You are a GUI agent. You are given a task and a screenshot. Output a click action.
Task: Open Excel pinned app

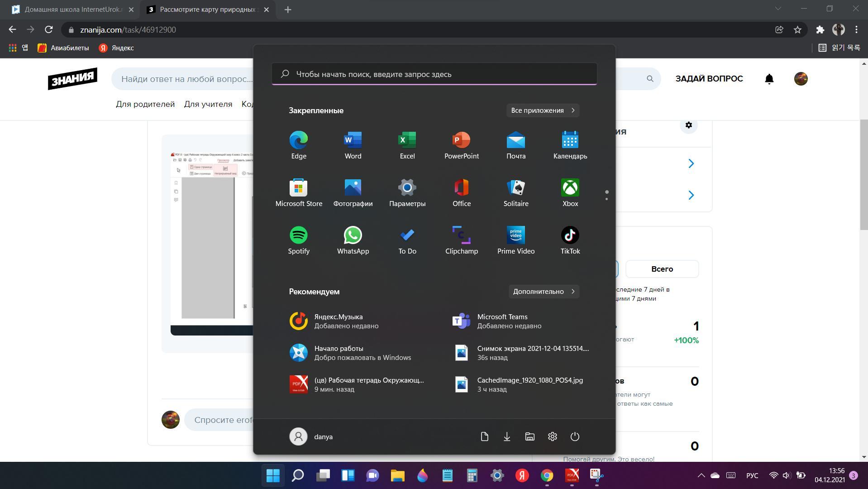pos(407,145)
